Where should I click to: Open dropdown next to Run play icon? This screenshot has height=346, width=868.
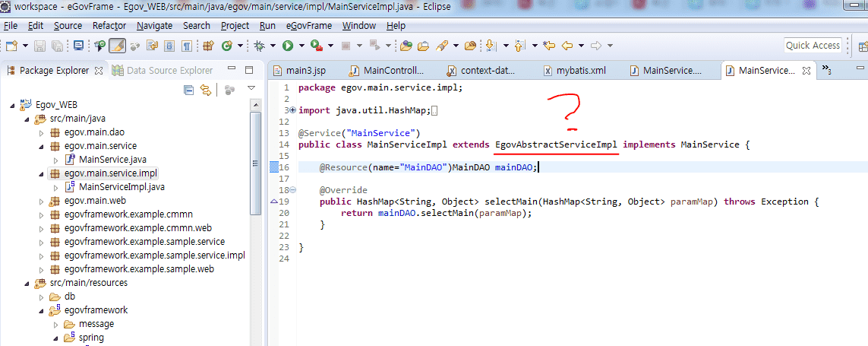(301, 46)
